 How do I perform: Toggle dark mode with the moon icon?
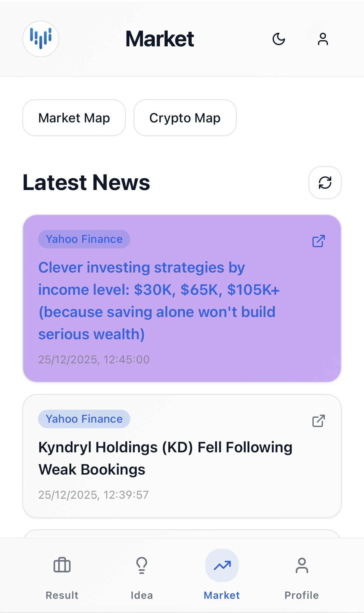tap(279, 39)
